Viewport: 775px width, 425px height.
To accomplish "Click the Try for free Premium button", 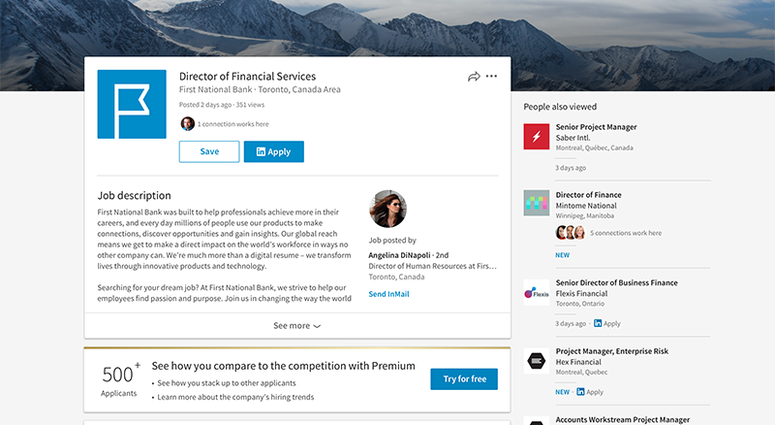I will click(x=464, y=379).
